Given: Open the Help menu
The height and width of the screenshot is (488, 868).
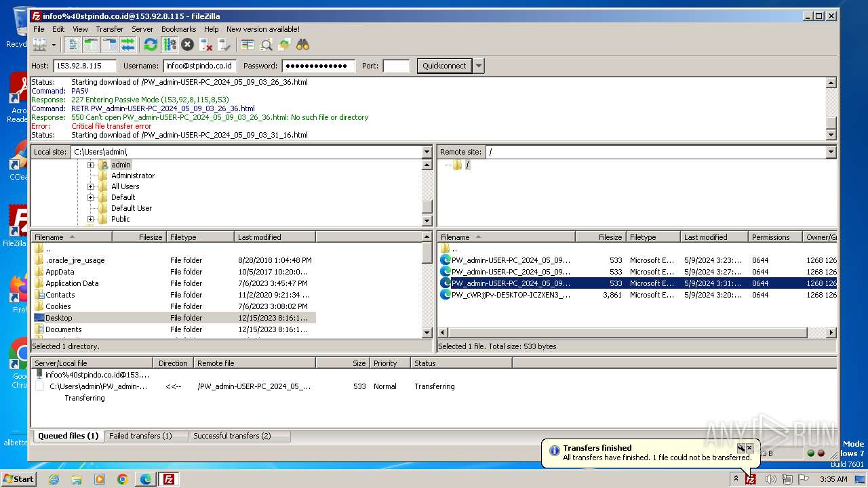Looking at the screenshot, I should coord(211,29).
